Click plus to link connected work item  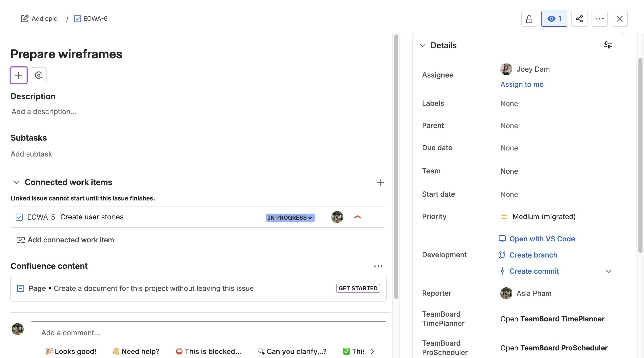380,182
